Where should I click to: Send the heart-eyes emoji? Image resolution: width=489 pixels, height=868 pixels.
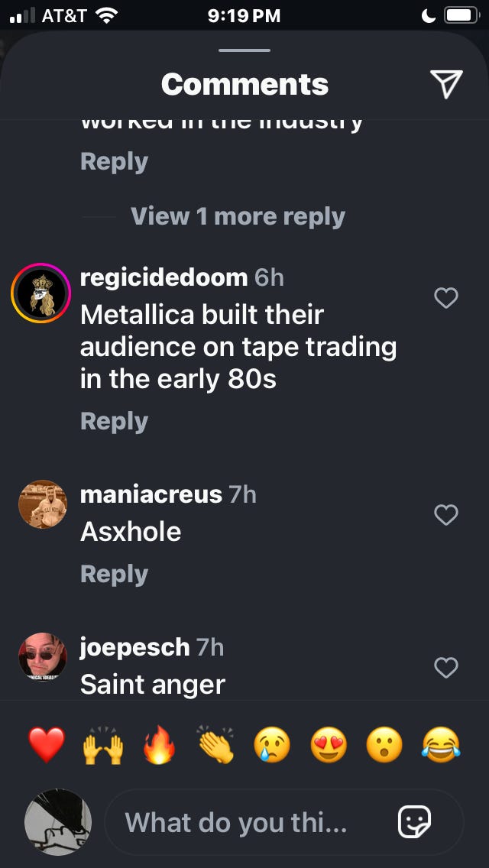(x=329, y=744)
